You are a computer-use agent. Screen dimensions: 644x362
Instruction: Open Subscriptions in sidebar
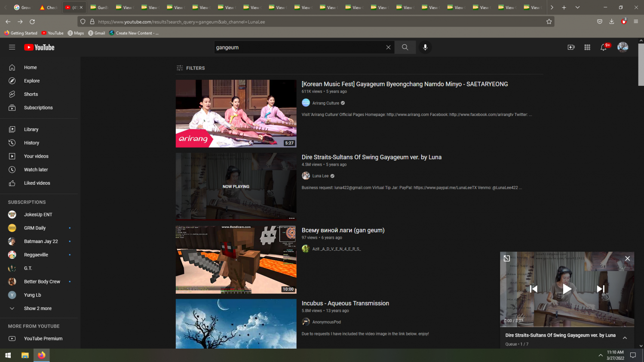[x=39, y=107]
